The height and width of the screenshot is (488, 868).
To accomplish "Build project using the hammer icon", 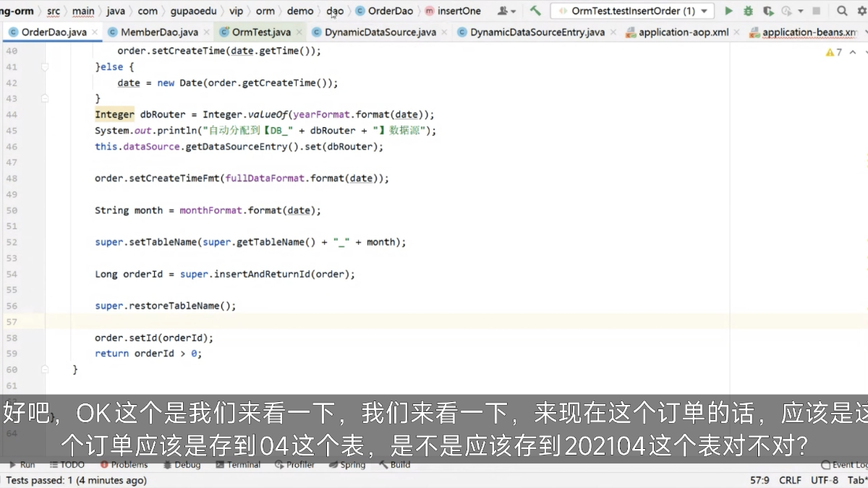I will (x=535, y=11).
